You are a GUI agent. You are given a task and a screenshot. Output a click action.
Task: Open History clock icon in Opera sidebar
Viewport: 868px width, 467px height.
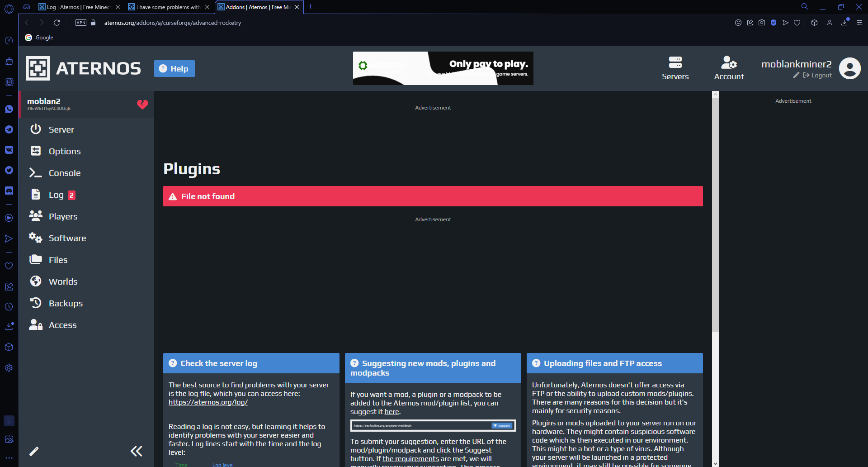9,306
